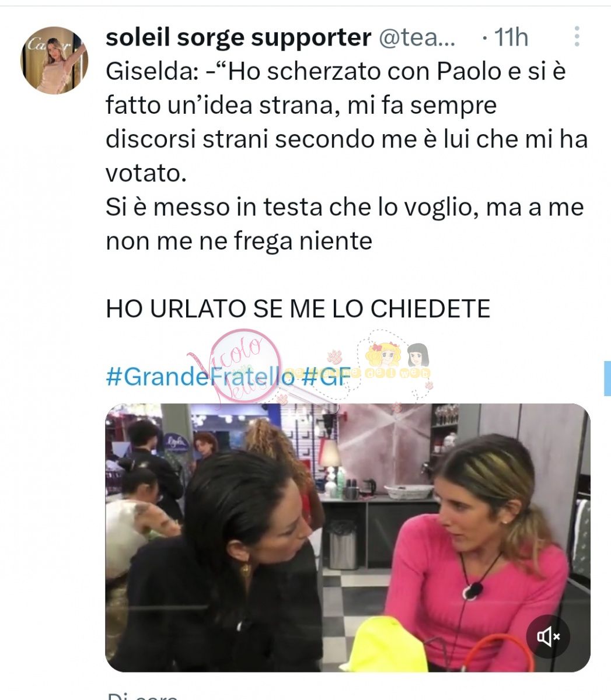This screenshot has height=700, width=611.
Task: Open the #GrandeFratello hashtag
Action: point(201,377)
